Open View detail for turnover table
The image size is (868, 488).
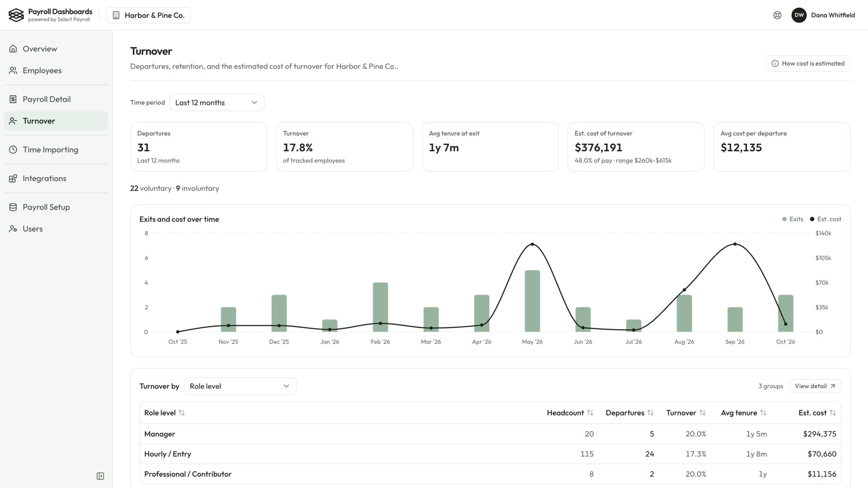point(815,386)
